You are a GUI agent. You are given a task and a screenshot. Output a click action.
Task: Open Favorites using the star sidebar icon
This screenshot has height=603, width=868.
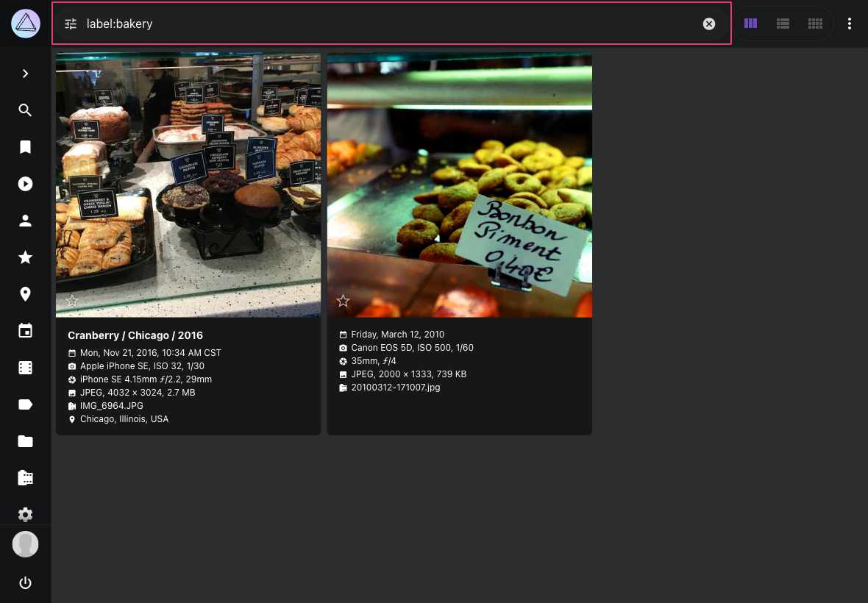coord(26,257)
